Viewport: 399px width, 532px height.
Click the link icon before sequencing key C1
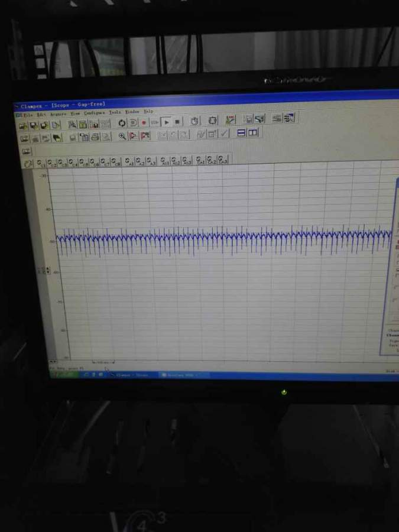coord(28,164)
